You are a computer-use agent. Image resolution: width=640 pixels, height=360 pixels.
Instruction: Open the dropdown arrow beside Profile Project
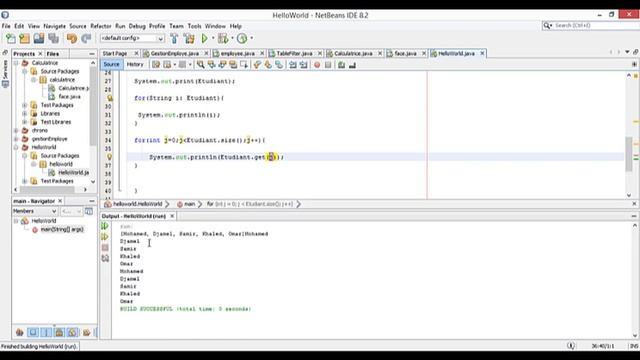coord(251,38)
